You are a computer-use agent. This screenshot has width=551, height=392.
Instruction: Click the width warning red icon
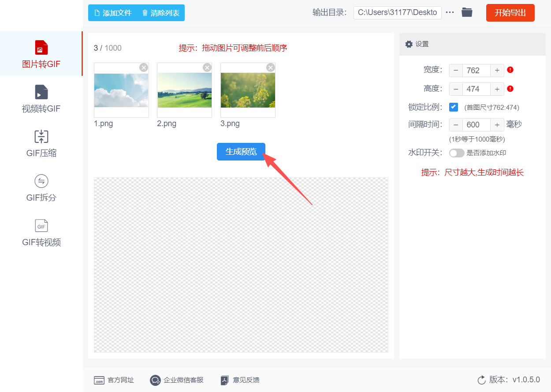[x=510, y=70]
